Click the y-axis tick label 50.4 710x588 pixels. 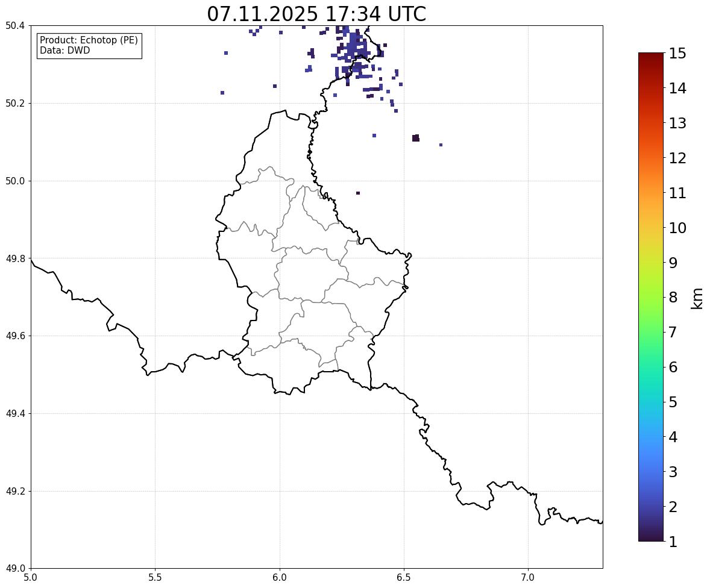click(x=15, y=26)
